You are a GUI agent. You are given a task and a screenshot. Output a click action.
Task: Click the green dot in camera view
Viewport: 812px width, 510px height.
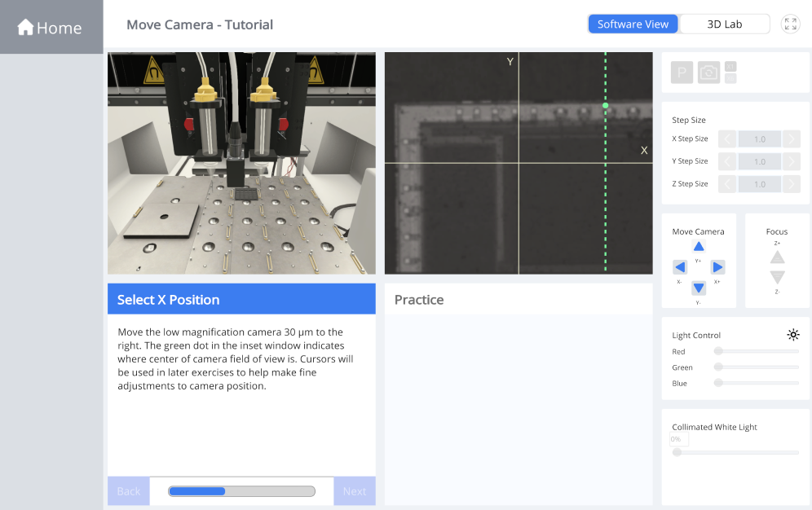click(x=606, y=106)
